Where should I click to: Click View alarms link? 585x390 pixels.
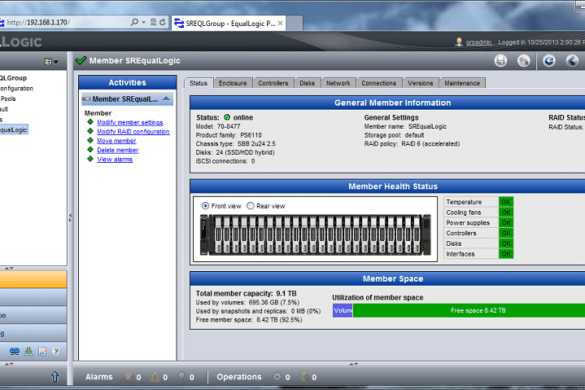click(115, 159)
